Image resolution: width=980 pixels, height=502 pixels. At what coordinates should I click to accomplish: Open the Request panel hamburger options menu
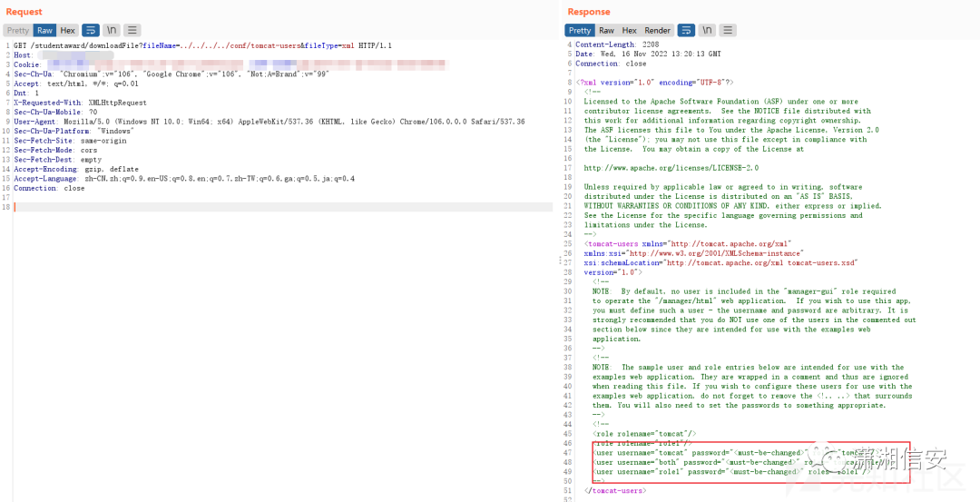pyautogui.click(x=132, y=30)
